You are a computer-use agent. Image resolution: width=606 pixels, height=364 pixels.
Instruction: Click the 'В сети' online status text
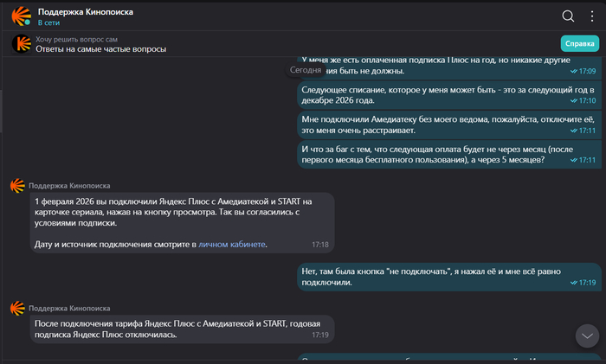click(x=49, y=22)
